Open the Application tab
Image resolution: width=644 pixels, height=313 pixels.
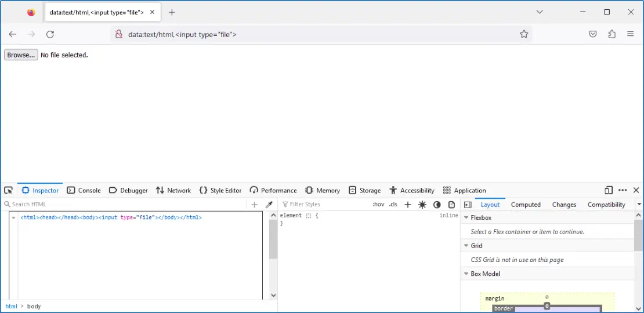[465, 190]
